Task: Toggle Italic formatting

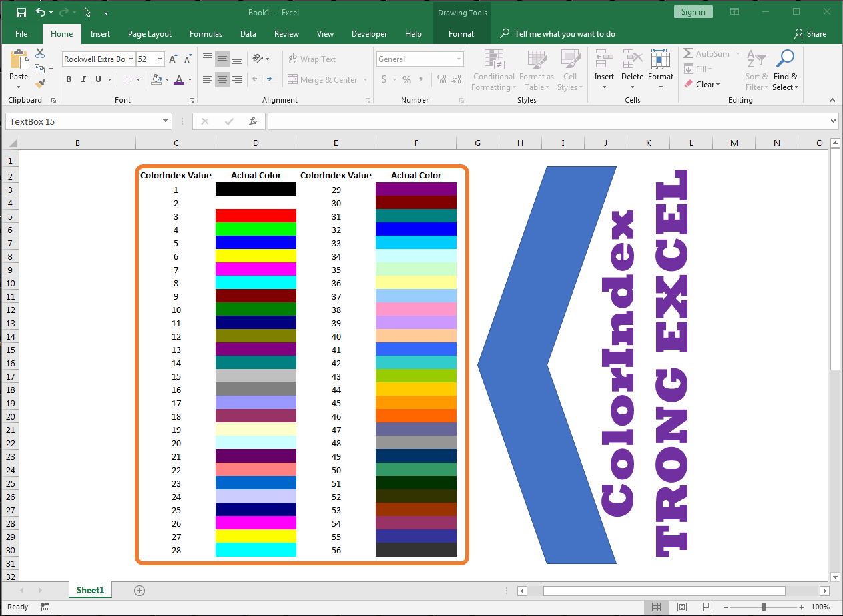Action: 83,79
